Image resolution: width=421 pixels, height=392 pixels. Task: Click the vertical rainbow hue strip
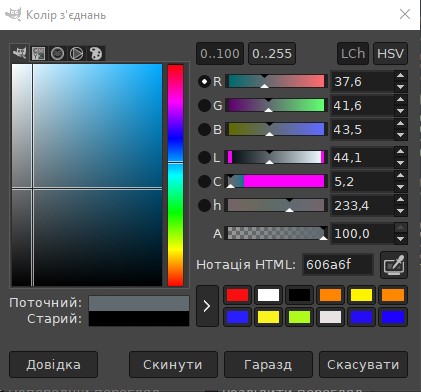pos(175,175)
